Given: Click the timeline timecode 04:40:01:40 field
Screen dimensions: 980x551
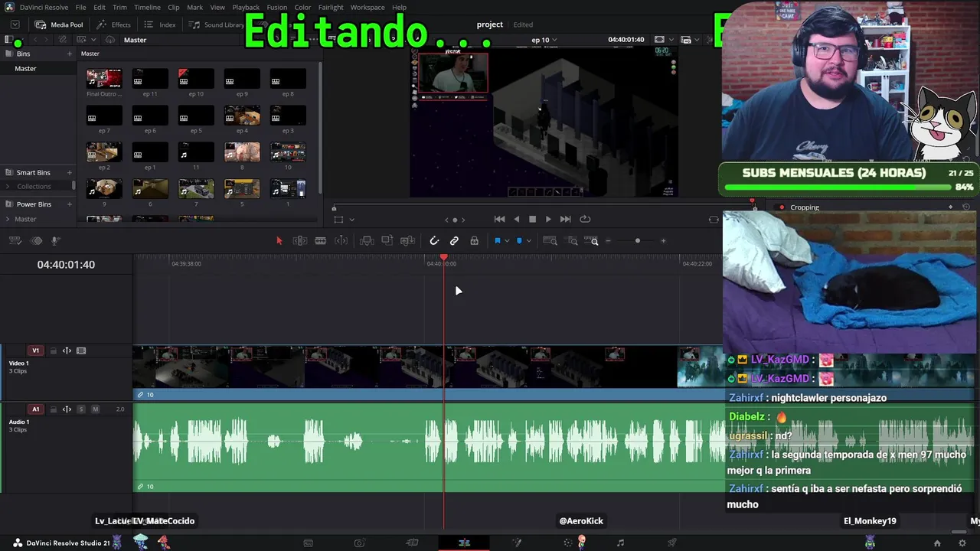Looking at the screenshot, I should pos(66,265).
